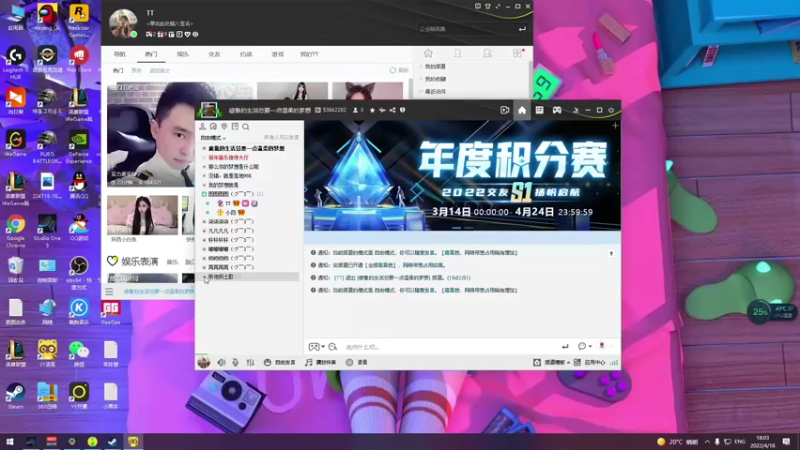Screen dimensions: 800x450
Task: Open the video icon in channel title bar
Action: (x=505, y=110)
